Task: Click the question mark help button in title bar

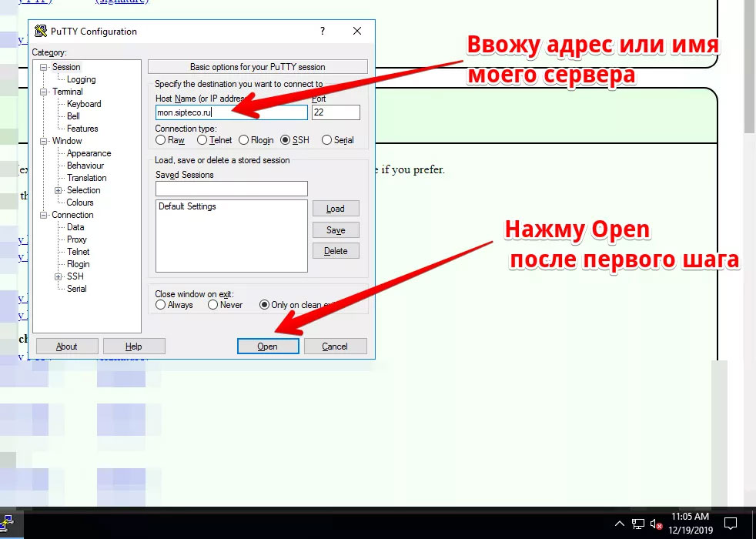Action: (323, 32)
